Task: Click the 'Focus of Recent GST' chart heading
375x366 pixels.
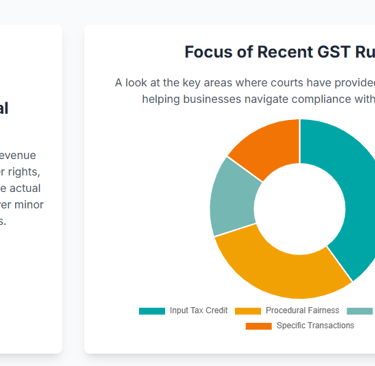Action: pyautogui.click(x=280, y=52)
